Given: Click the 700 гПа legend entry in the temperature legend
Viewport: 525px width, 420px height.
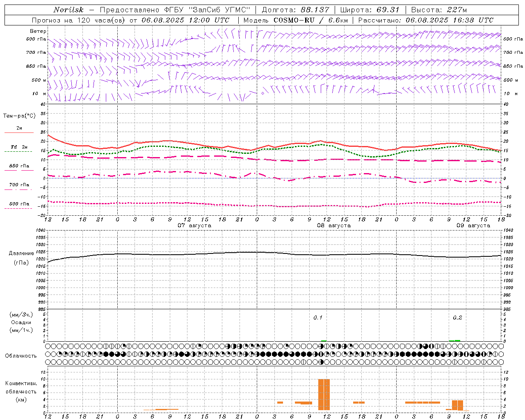Looking at the screenshot, I should pos(19,185).
